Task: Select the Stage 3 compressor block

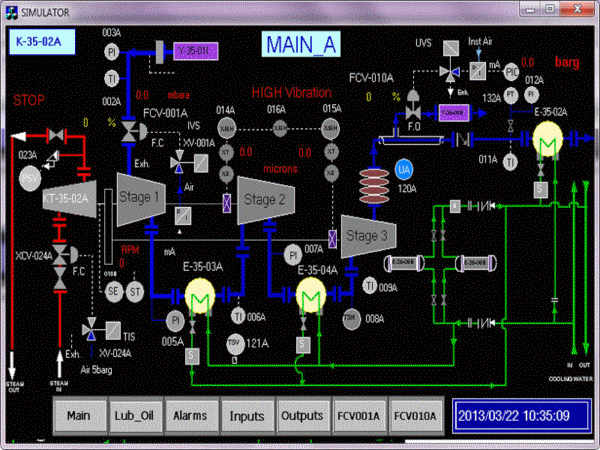Action: pyautogui.click(x=367, y=236)
